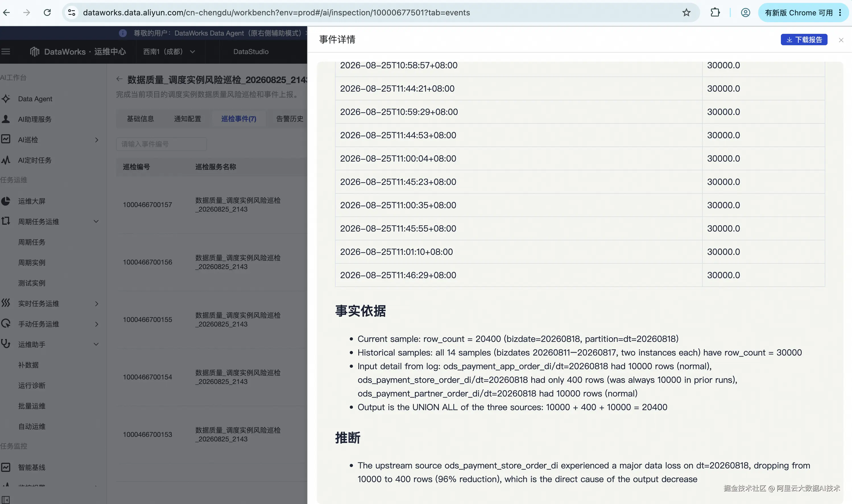Expand the AI巡检 submenu
Viewport: 852px width, 504px height.
pos(96,140)
